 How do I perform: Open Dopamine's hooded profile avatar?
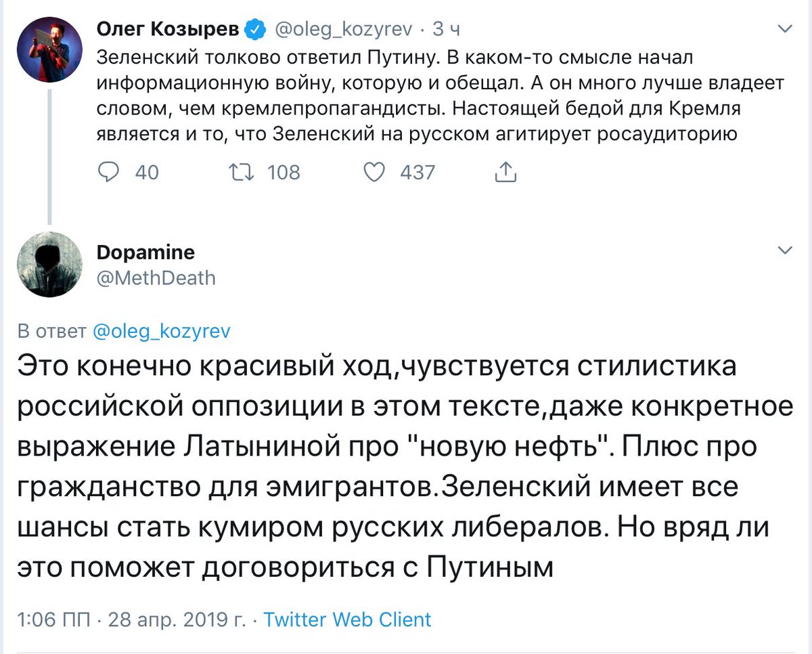(49, 264)
